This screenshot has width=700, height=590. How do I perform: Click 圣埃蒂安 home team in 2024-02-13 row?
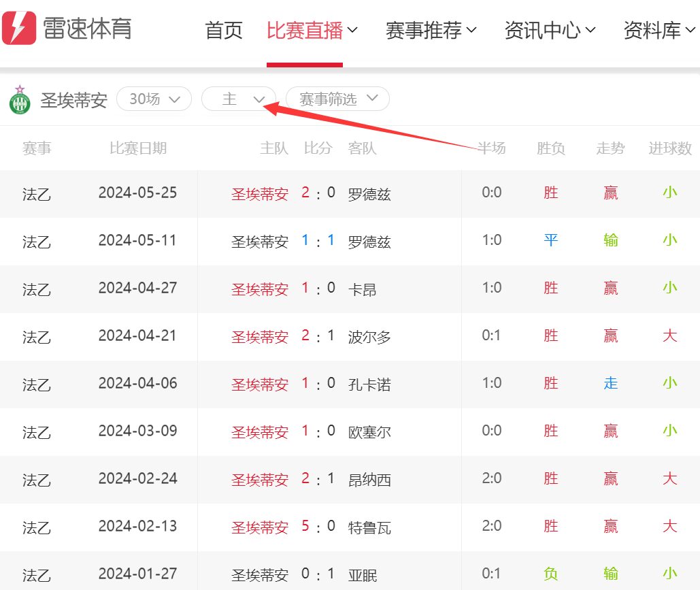pyautogui.click(x=260, y=527)
